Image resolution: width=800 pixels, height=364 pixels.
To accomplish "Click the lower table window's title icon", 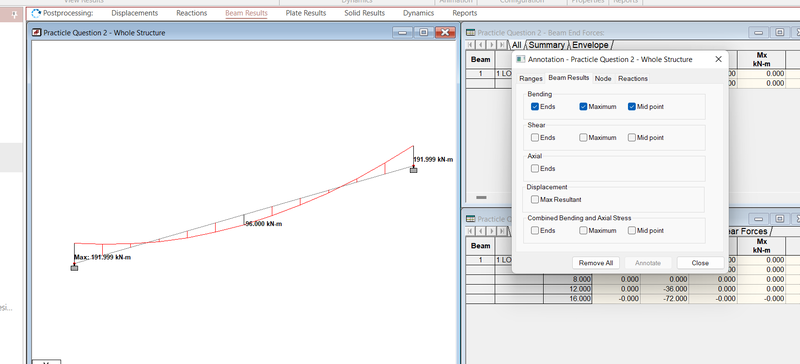I will click(471, 219).
